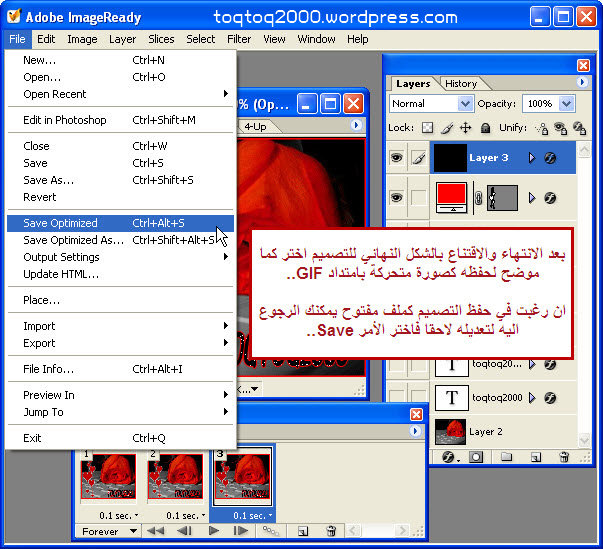
Task: Open the layer Opacity dropdown
Action: tap(567, 103)
